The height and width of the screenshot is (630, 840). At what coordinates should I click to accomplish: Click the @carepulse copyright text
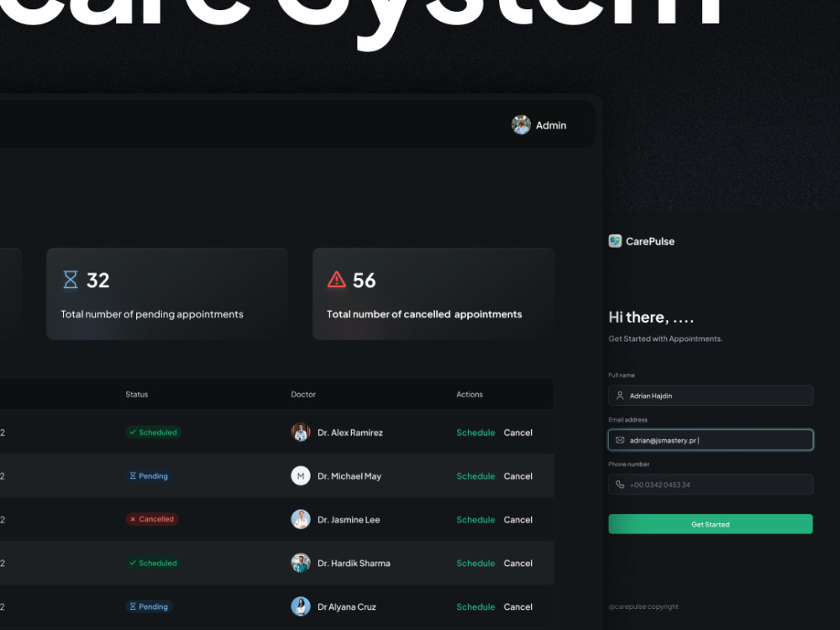643,606
